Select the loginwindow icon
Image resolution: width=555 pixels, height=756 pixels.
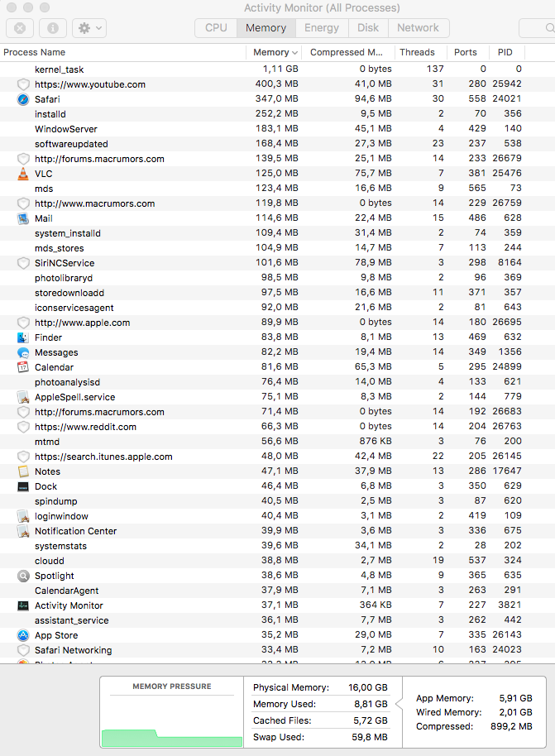tap(23, 516)
